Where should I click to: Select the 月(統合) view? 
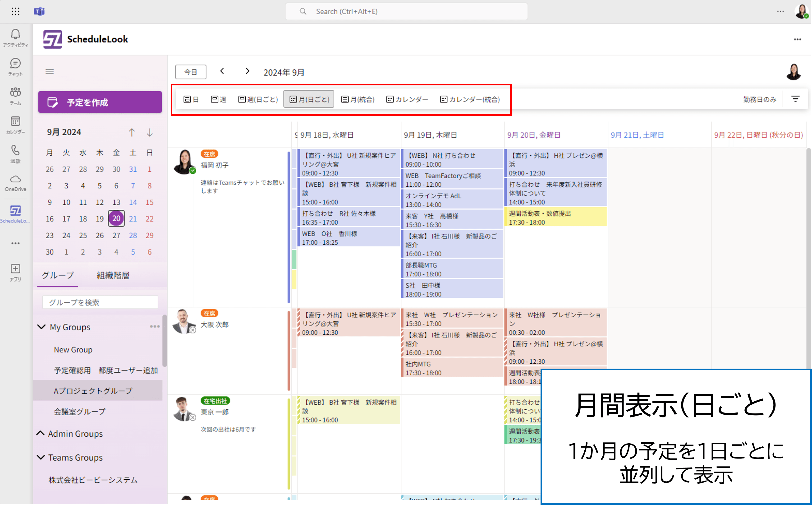[x=358, y=99]
